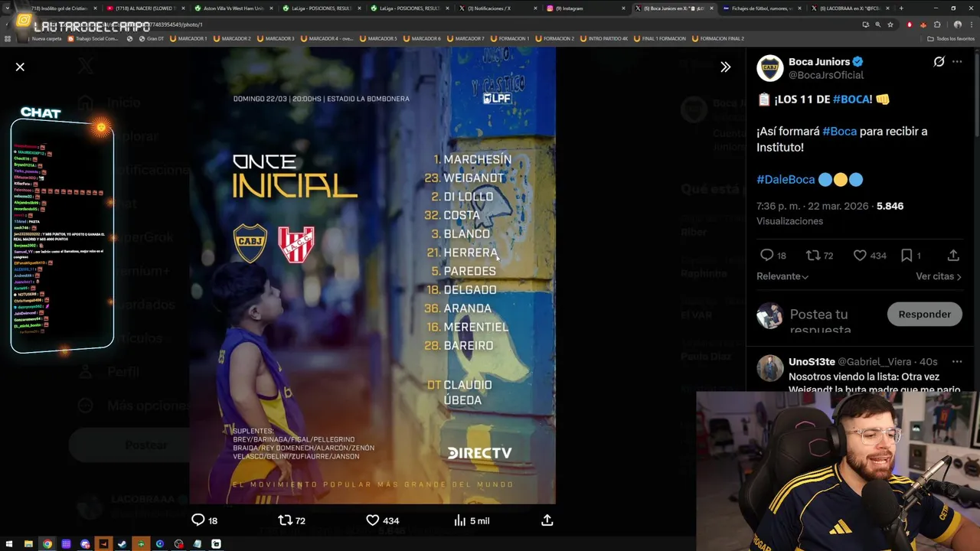Open INTRO PARTIDO 4K bookmark
The width and height of the screenshot is (980, 551).
(605, 38)
